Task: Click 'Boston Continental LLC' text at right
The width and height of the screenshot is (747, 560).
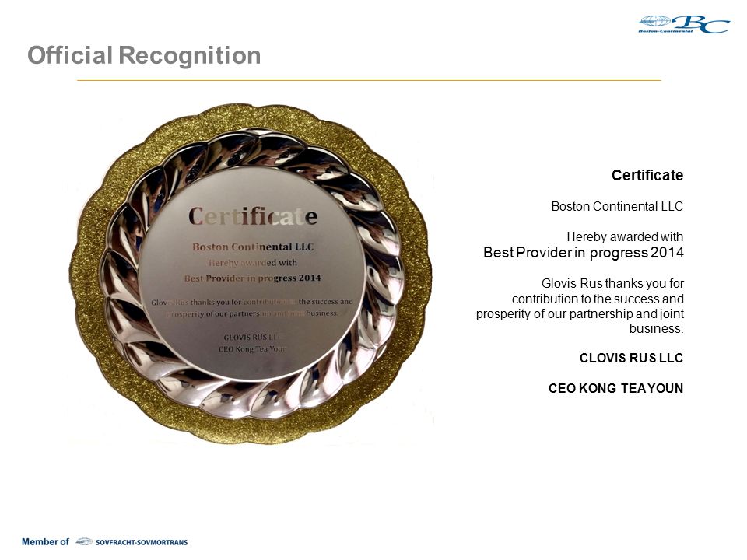Action: coord(617,206)
